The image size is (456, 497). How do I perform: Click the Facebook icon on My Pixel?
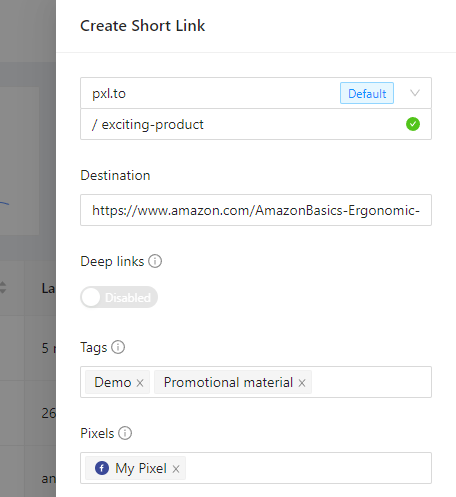click(x=102, y=468)
